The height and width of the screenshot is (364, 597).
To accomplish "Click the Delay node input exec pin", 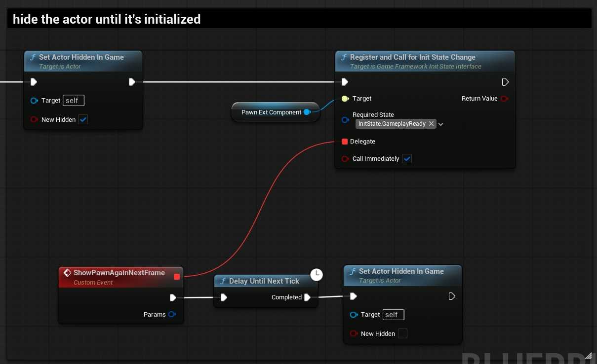I will (224, 297).
